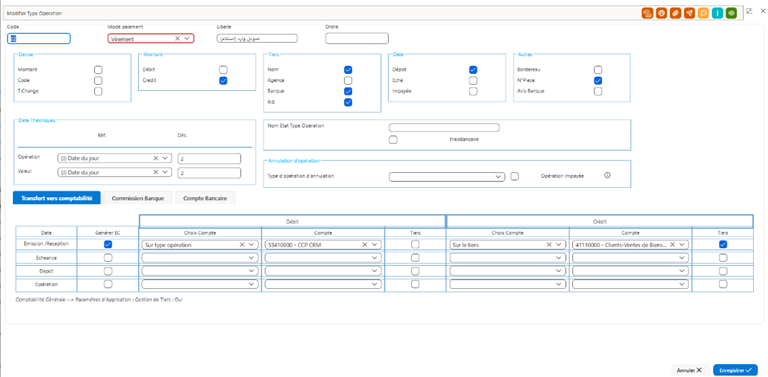The height and width of the screenshot is (377, 768).
Task: Click the paperclip attachment icon in header
Action: [675, 13]
